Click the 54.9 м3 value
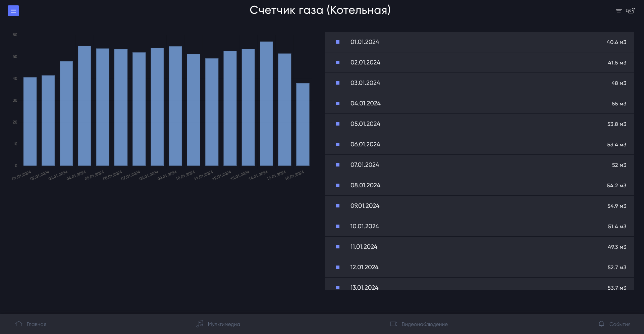Screen dimensions: 644x334 click(616, 206)
